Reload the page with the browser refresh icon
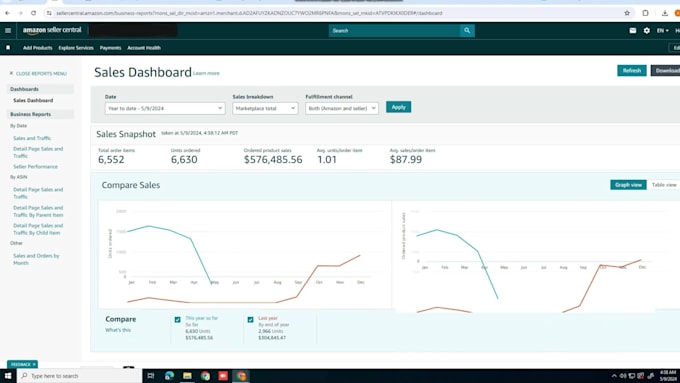The width and height of the screenshot is (680, 383). [33, 13]
